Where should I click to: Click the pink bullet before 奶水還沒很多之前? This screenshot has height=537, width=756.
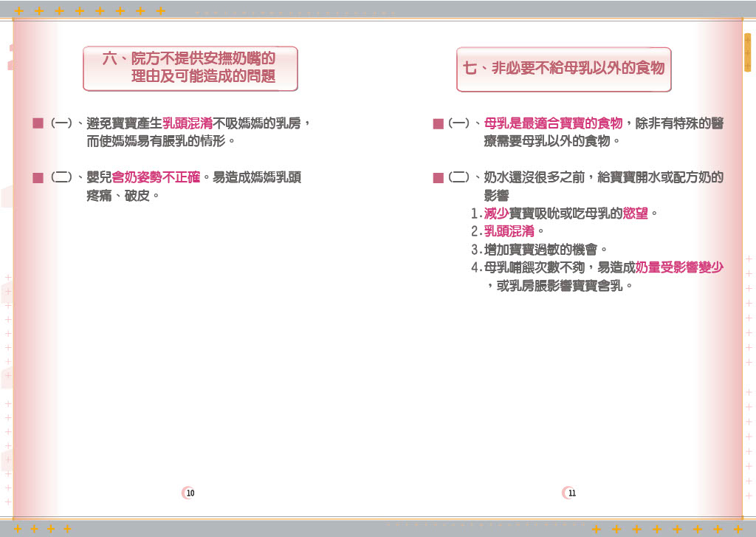(x=438, y=177)
